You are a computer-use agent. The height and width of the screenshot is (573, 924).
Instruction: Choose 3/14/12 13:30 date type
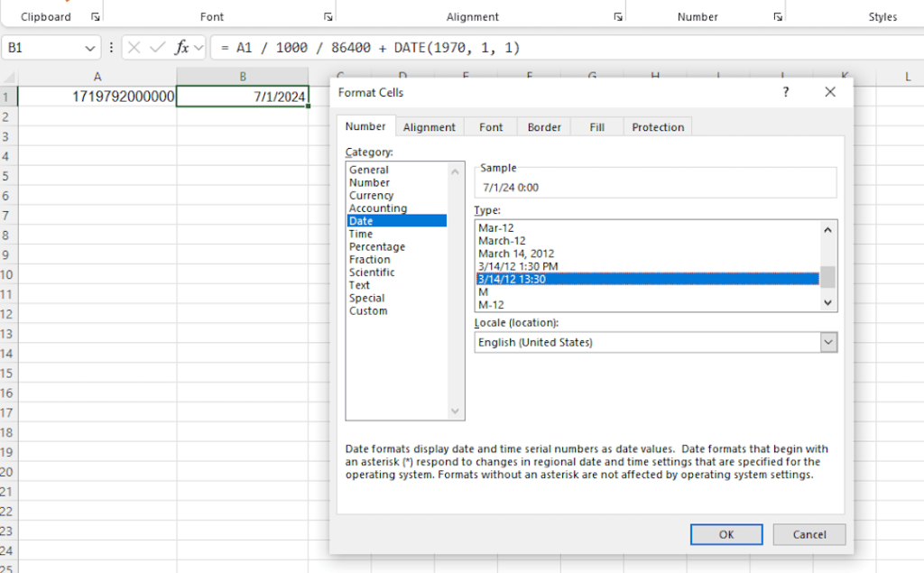(648, 279)
